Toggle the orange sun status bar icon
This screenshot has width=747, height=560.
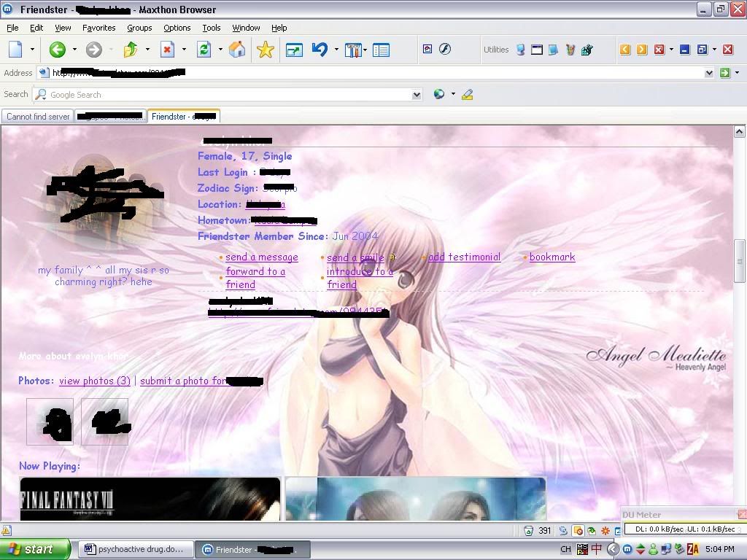coord(605,531)
